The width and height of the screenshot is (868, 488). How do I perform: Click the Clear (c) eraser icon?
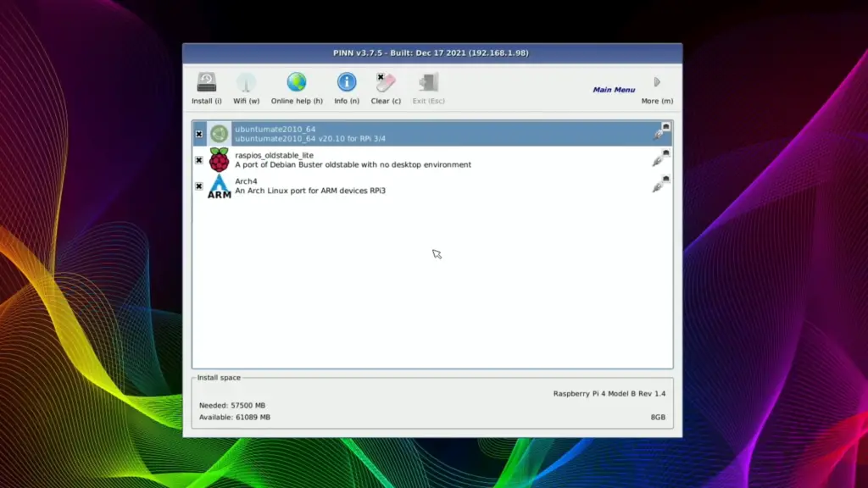click(386, 82)
